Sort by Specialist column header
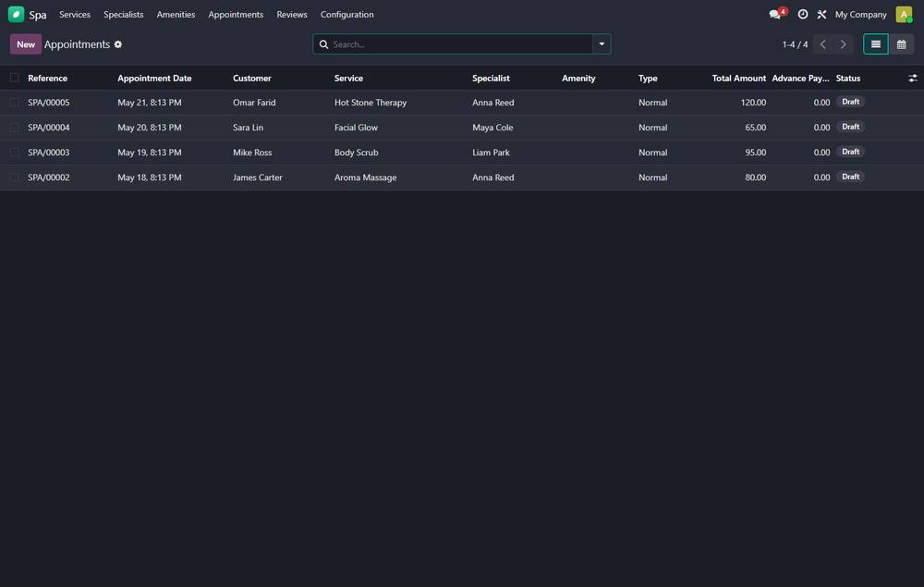The image size is (924, 587). click(491, 78)
